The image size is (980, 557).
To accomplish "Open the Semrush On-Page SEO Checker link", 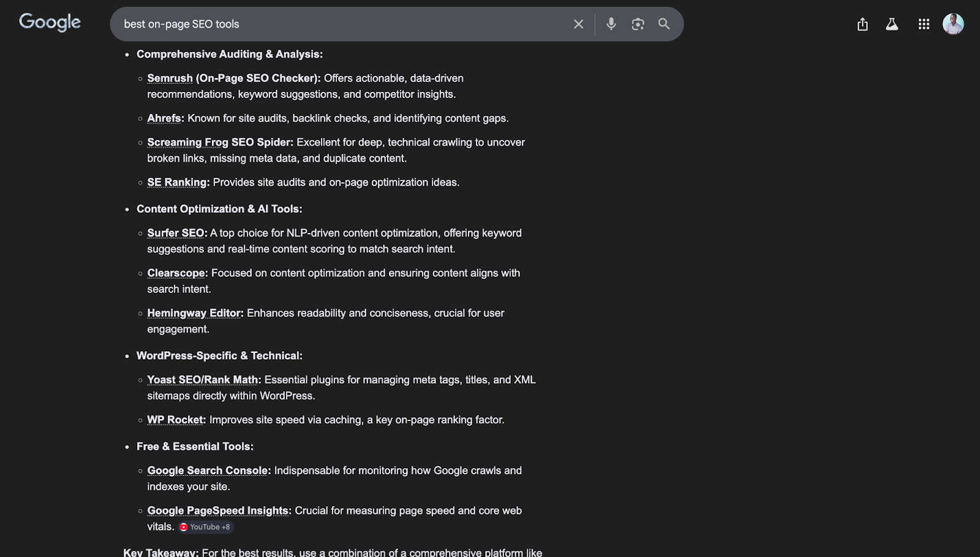I will [x=170, y=78].
